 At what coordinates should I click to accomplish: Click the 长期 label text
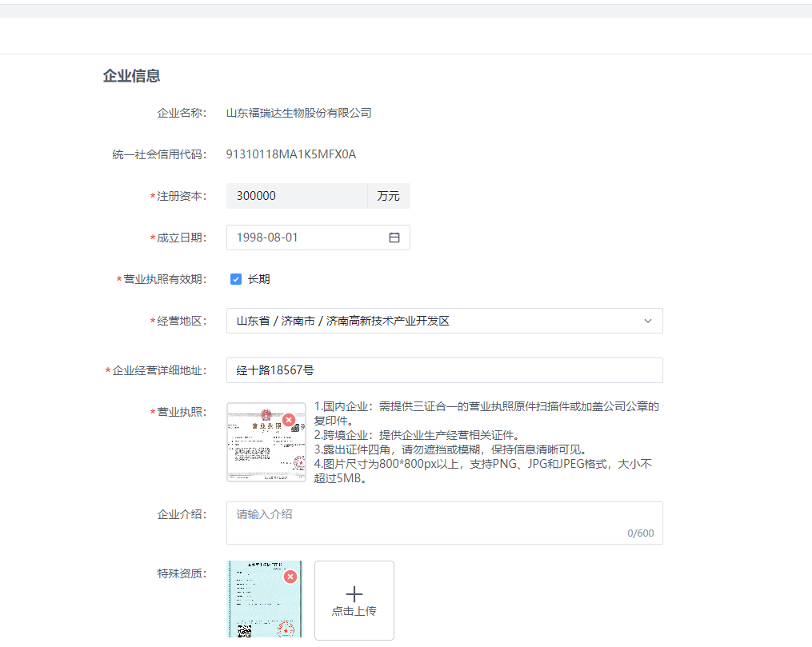coord(259,279)
